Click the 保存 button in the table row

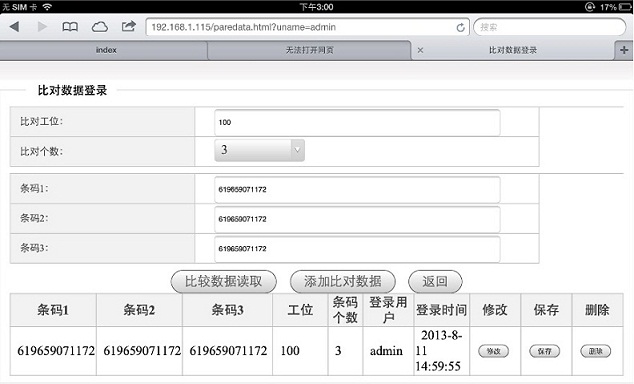click(545, 351)
